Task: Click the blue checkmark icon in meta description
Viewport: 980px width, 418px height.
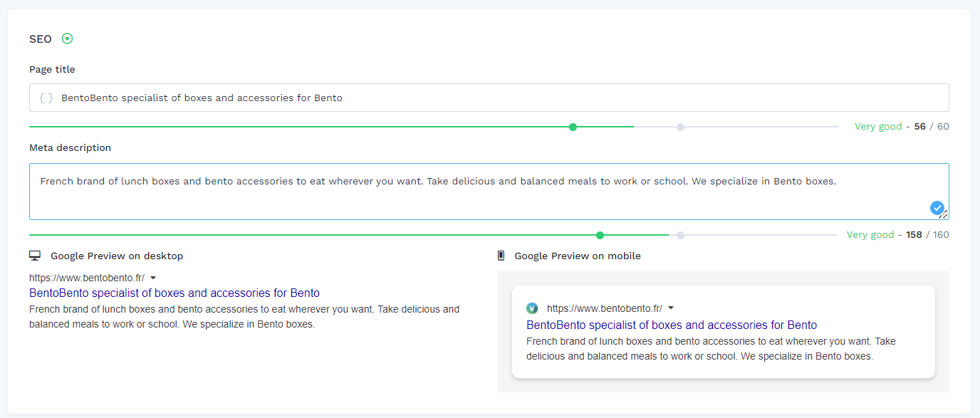Action: (x=937, y=208)
